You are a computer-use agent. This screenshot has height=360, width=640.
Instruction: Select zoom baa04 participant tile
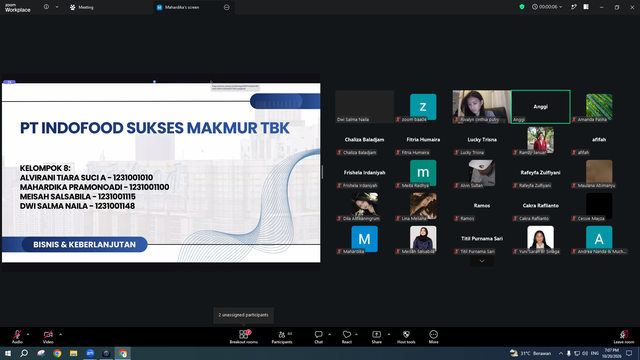[x=423, y=107]
